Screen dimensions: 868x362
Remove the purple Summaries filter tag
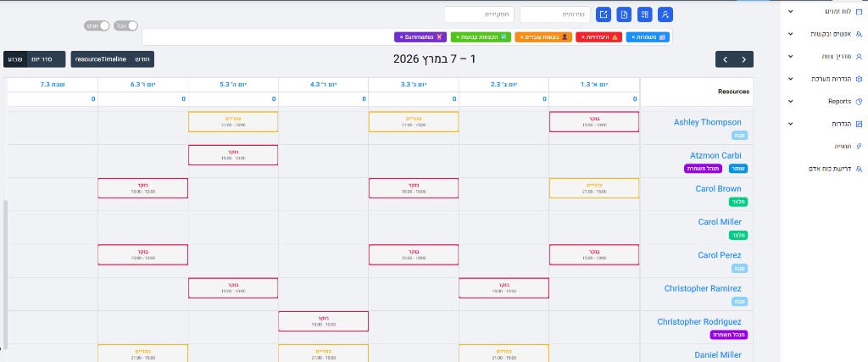401,37
